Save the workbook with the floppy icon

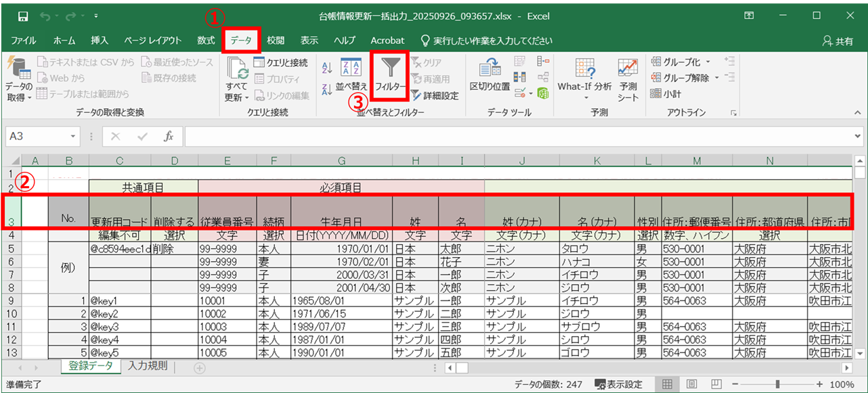[22, 16]
